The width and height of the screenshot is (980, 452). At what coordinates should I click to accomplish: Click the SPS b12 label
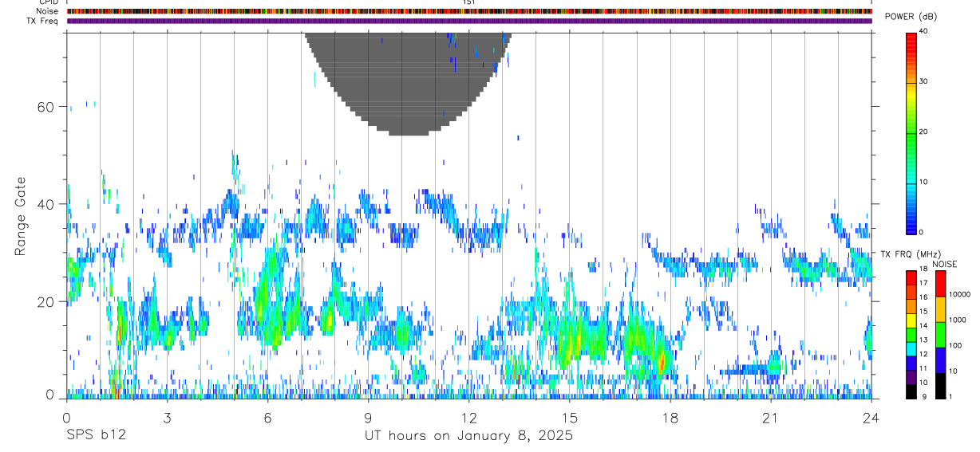pos(96,436)
